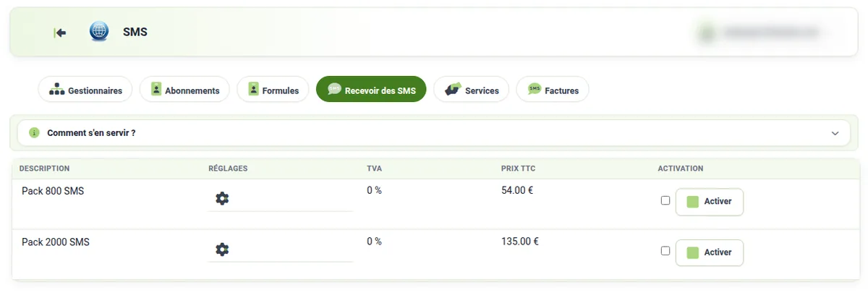
Task: Click the 135.00 € price
Action: pos(520,242)
